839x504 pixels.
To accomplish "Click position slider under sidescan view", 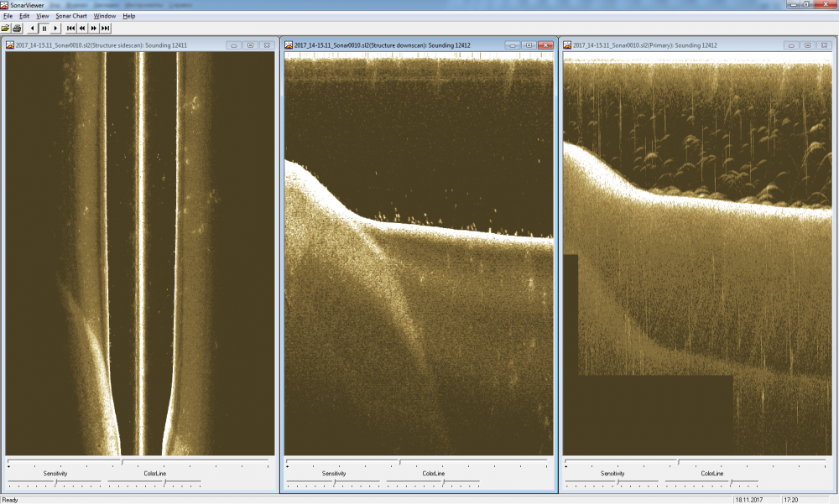I will tap(122, 462).
